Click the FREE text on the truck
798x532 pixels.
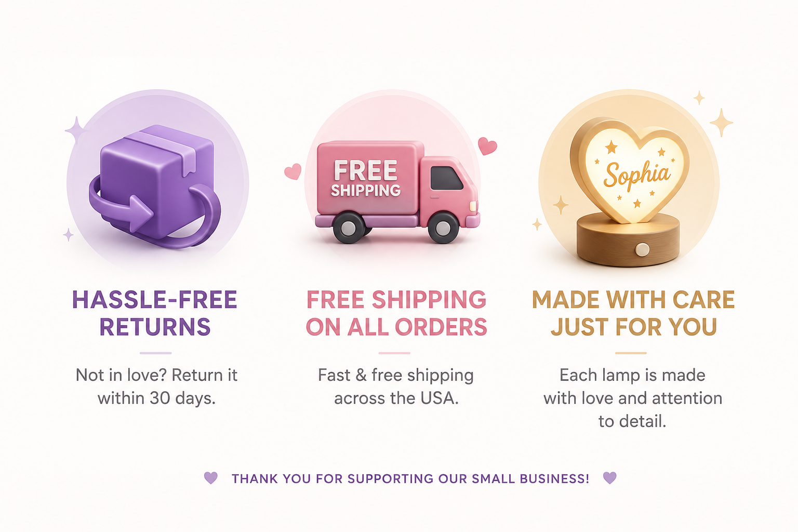point(366,170)
